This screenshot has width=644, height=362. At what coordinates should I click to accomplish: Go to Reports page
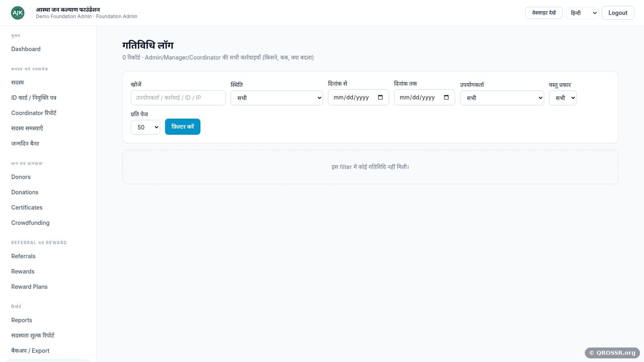[22, 320]
